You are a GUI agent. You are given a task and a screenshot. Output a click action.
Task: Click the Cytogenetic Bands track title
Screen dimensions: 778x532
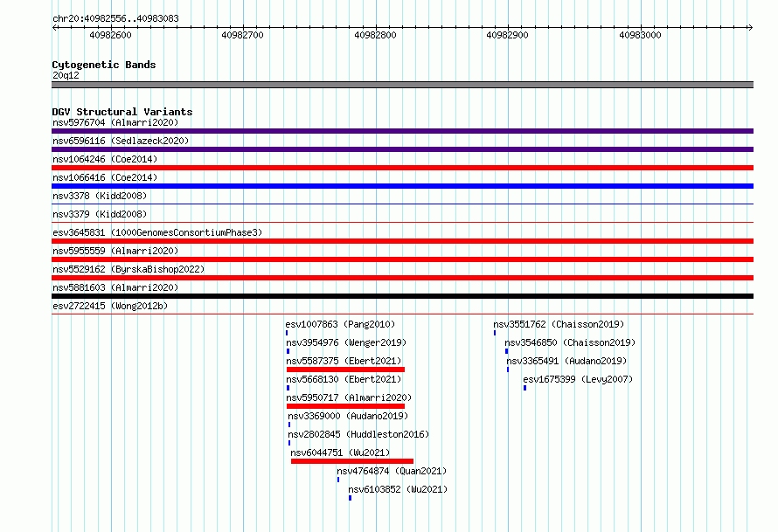click(104, 65)
